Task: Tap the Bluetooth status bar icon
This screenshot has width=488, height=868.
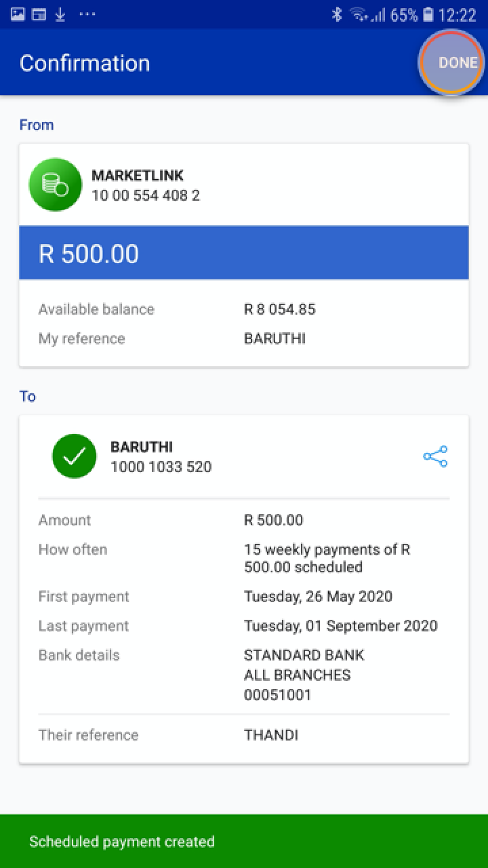Action: (x=337, y=14)
